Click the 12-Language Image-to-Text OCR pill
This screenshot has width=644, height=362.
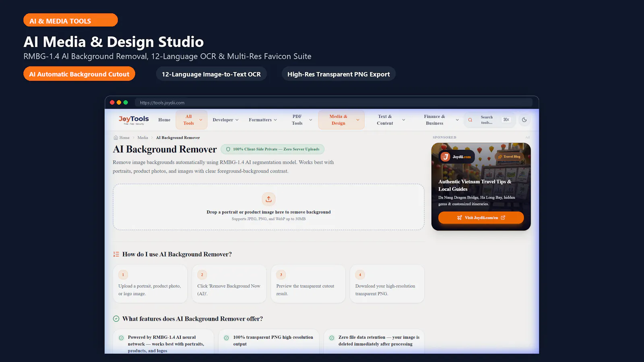click(x=211, y=74)
